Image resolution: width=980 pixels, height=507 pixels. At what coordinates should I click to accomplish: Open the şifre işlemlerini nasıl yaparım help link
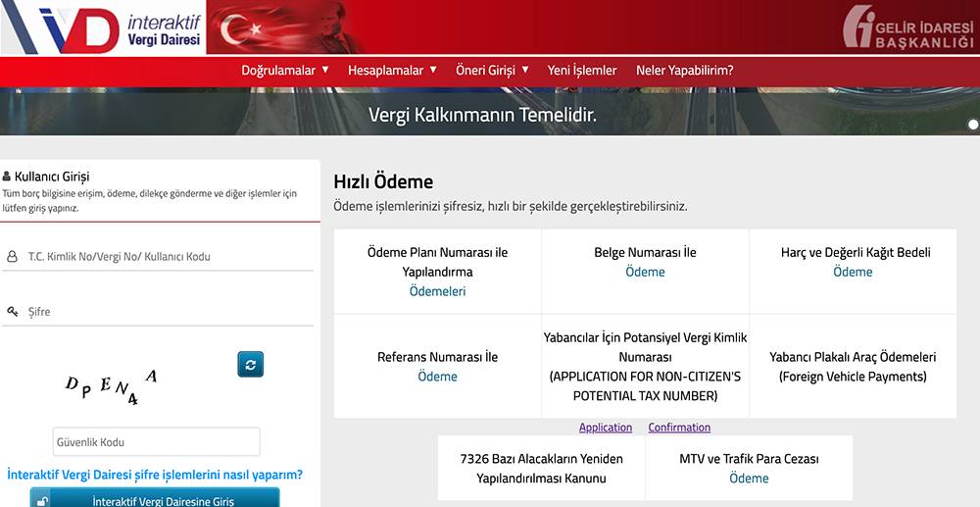pos(155,475)
